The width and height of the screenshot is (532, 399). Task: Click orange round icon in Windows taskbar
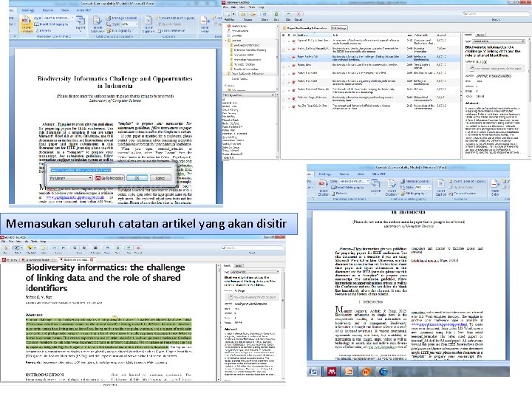366,372
